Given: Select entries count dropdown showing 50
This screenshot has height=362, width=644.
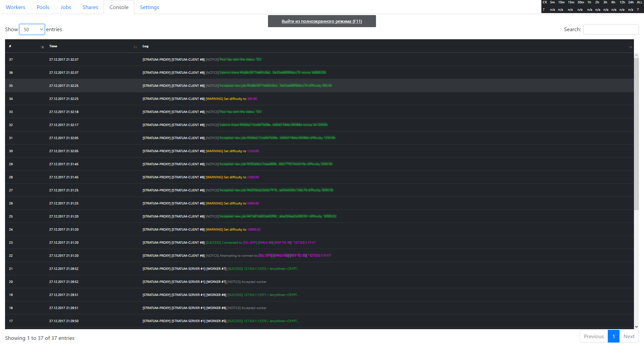Looking at the screenshot, I should pos(32,29).
